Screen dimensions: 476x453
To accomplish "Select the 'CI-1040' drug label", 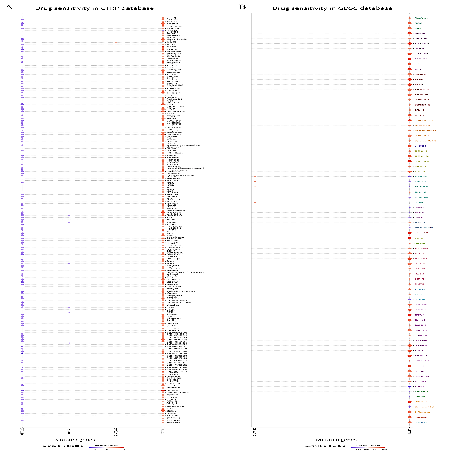I will tap(419, 202).
